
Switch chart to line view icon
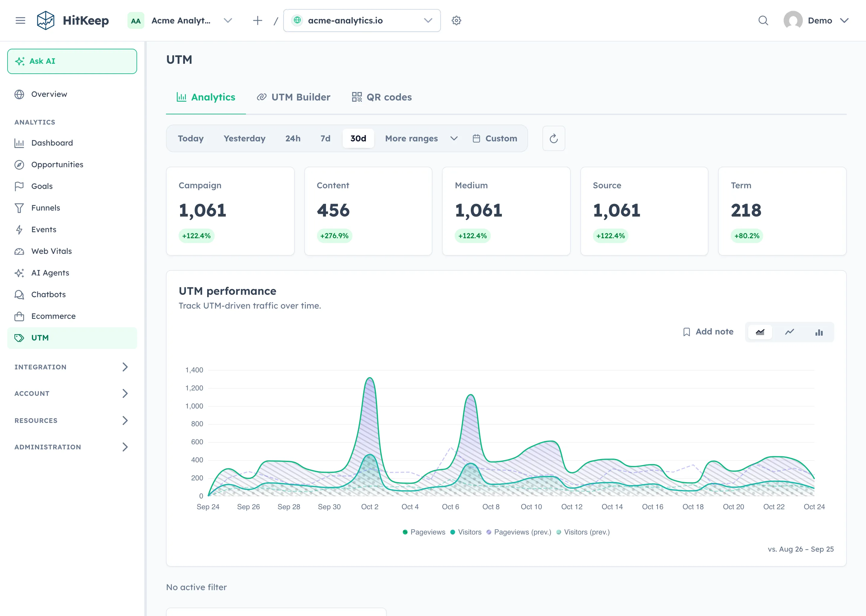[x=789, y=332]
